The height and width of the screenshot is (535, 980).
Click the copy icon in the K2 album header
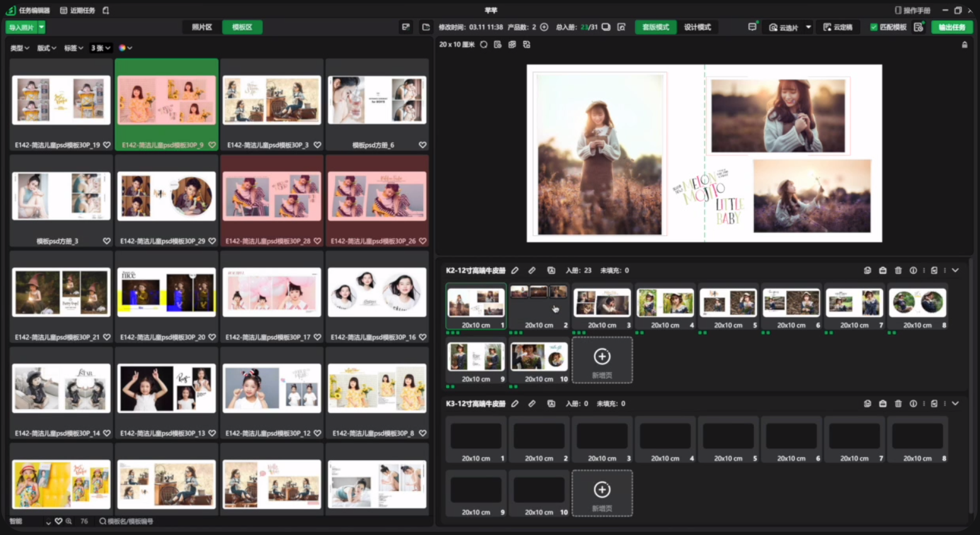(x=867, y=270)
